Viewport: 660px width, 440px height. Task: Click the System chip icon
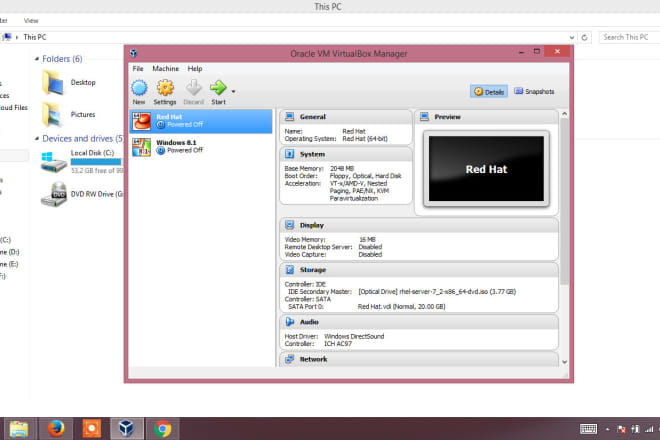(290, 154)
